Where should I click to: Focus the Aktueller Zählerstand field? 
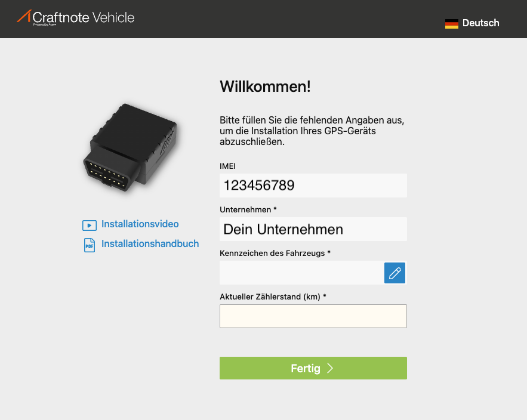tap(313, 316)
